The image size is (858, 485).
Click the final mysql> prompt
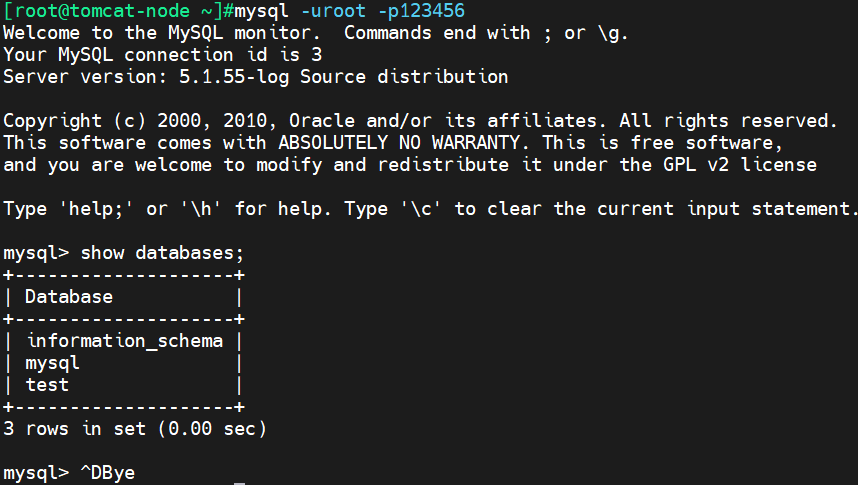(36, 473)
